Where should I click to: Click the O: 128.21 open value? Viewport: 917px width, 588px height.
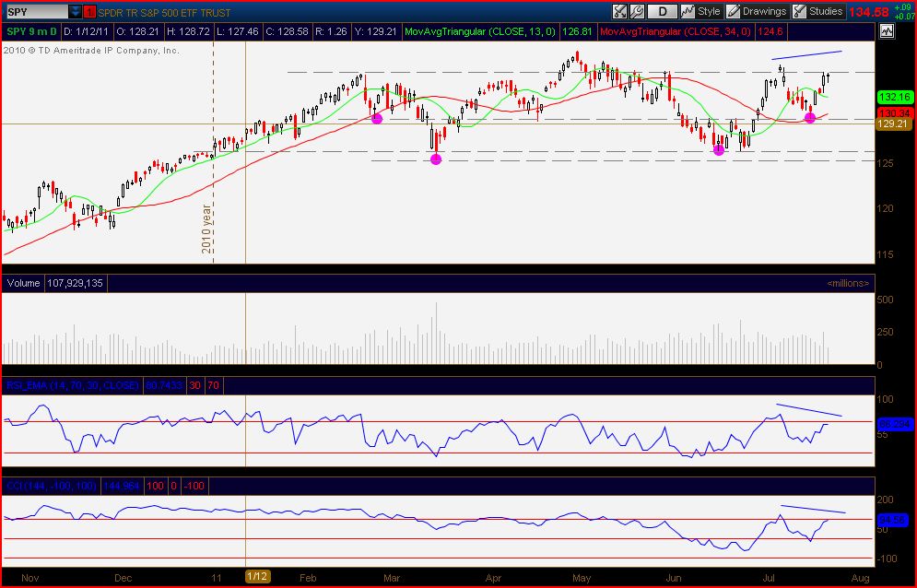pyautogui.click(x=137, y=31)
